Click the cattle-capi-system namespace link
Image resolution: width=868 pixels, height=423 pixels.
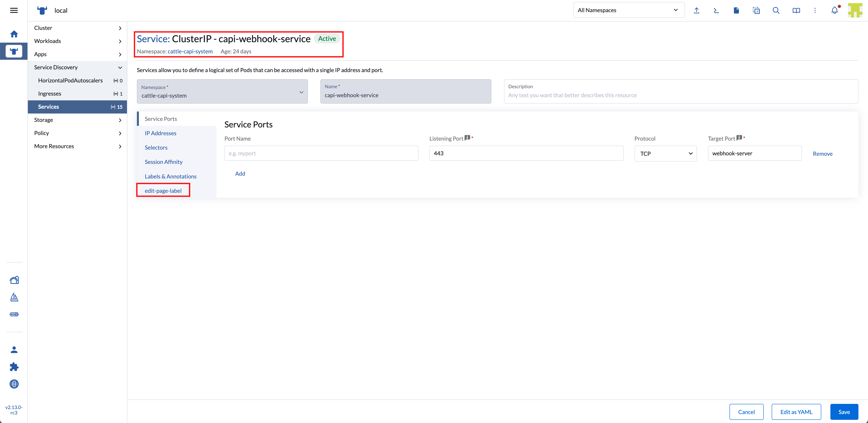coord(190,51)
